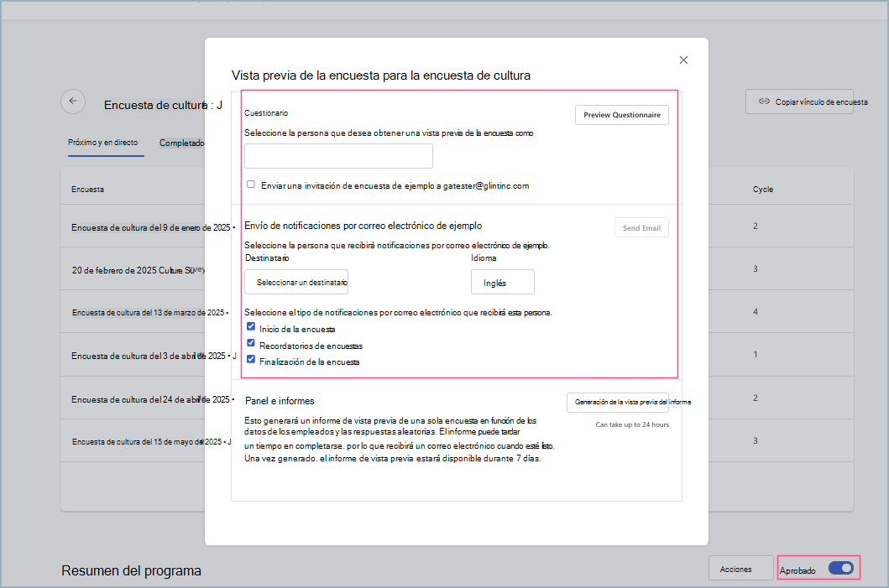Close the survey preview dialog
889x588 pixels.
[683, 60]
